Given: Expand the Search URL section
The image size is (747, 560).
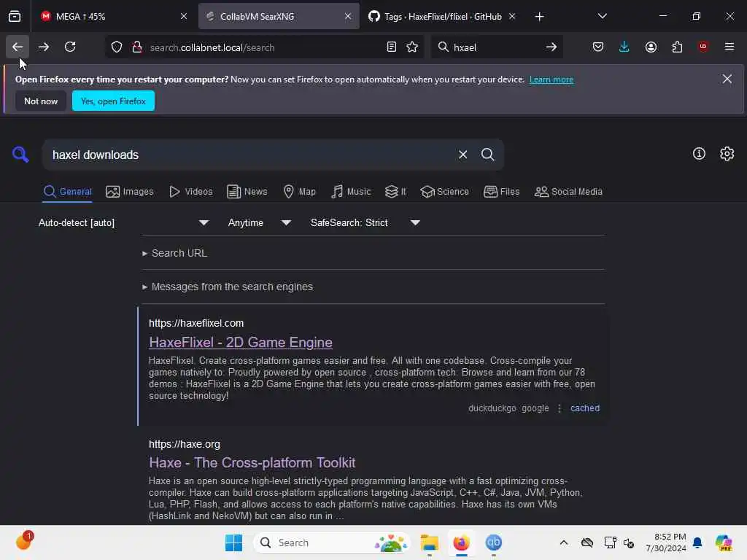Looking at the screenshot, I should coord(174,253).
